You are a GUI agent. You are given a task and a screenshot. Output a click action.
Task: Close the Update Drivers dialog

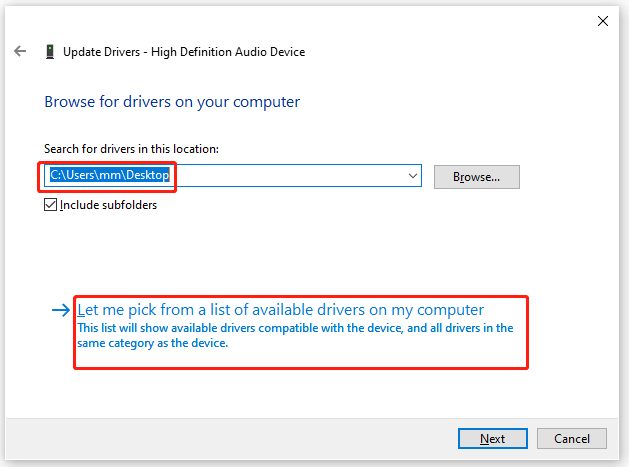[x=603, y=21]
